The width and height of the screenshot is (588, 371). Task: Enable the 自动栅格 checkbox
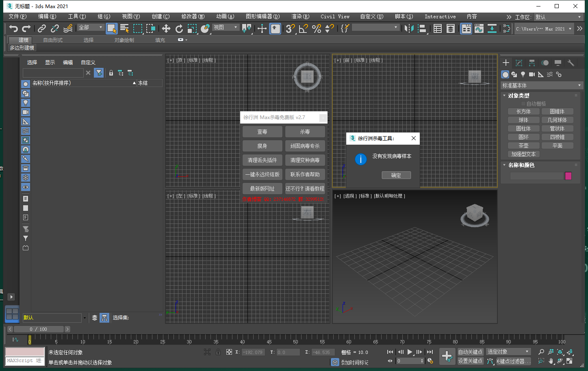523,104
